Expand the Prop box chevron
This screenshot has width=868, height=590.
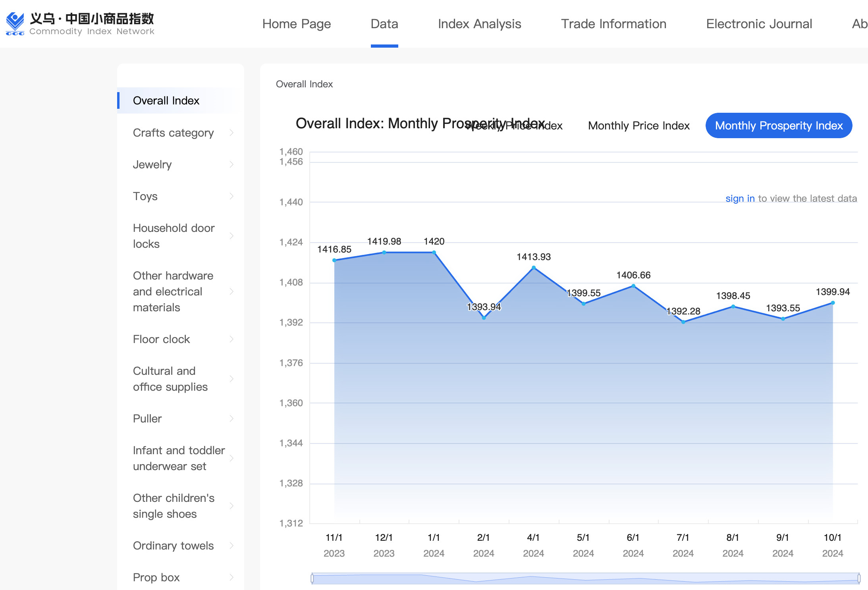[x=231, y=577]
